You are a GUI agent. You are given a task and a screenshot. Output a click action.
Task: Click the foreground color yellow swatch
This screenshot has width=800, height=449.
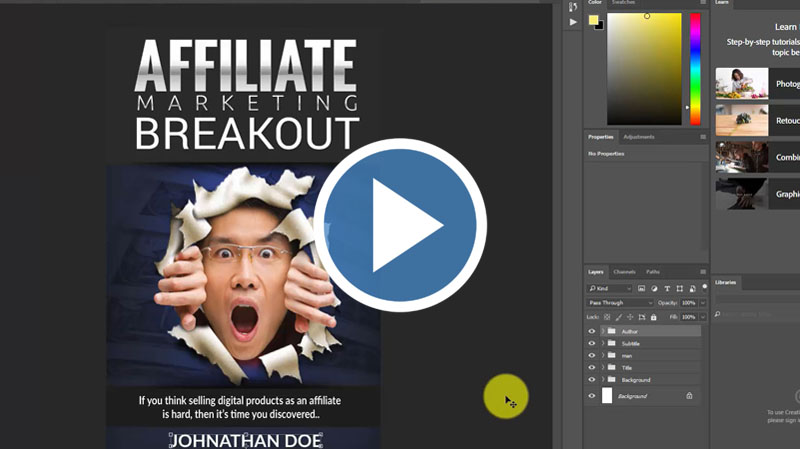tap(593, 19)
